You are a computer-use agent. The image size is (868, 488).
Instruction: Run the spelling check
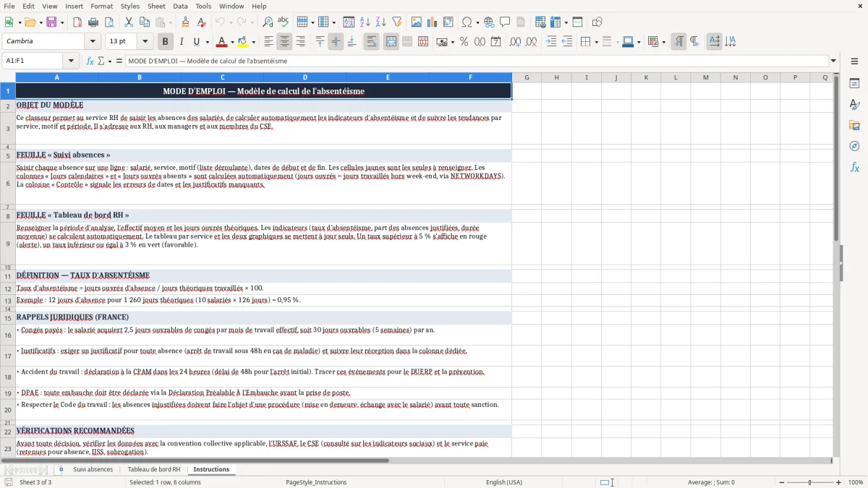point(283,22)
